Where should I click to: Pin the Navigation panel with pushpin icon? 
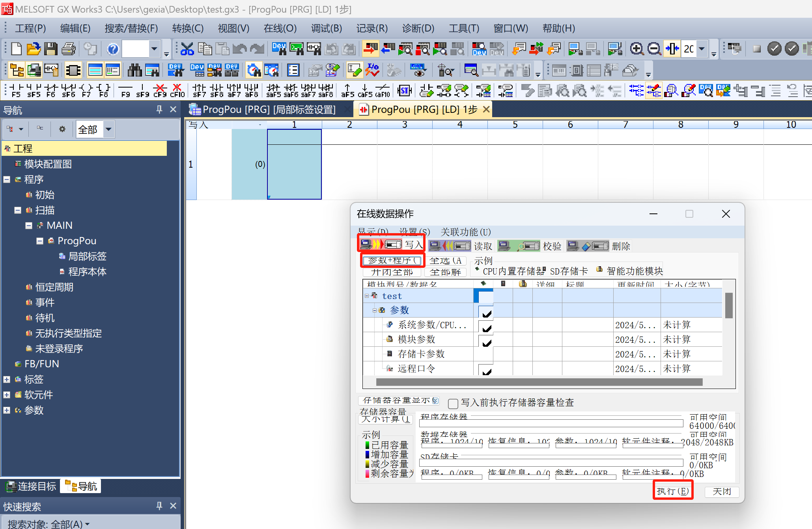(x=159, y=110)
